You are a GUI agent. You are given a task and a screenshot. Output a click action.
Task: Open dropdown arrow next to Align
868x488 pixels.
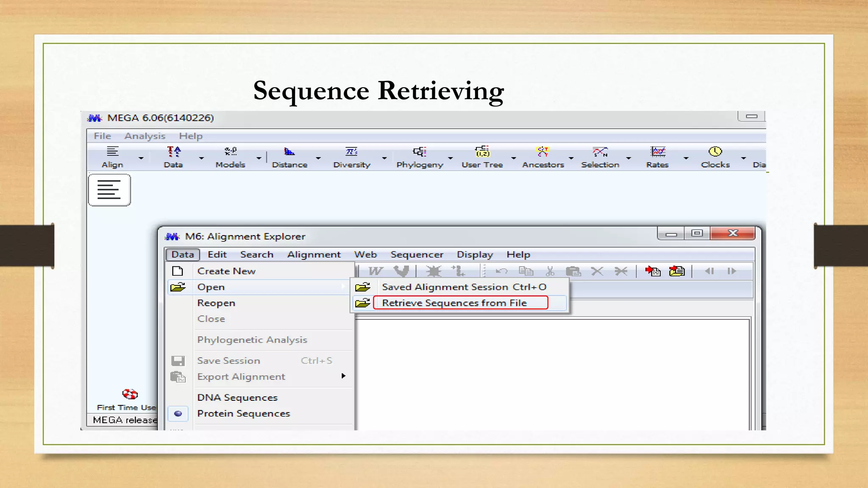[141, 158]
